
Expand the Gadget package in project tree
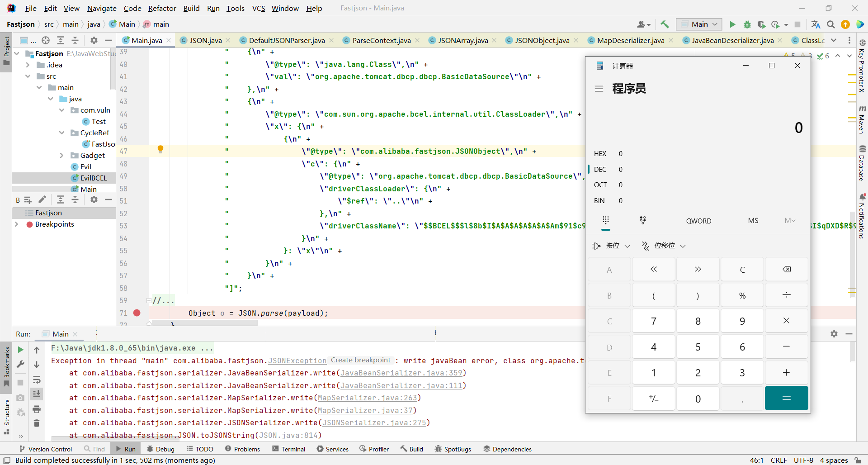(61, 156)
